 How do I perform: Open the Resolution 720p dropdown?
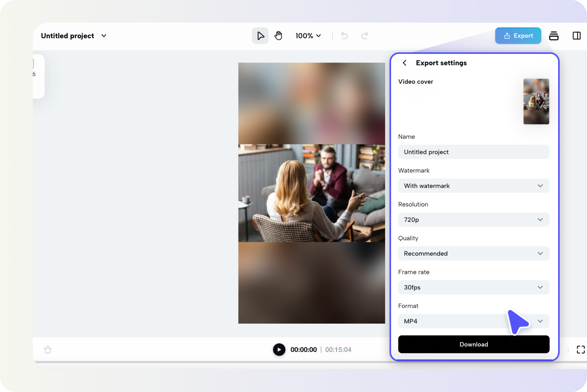[473, 219]
